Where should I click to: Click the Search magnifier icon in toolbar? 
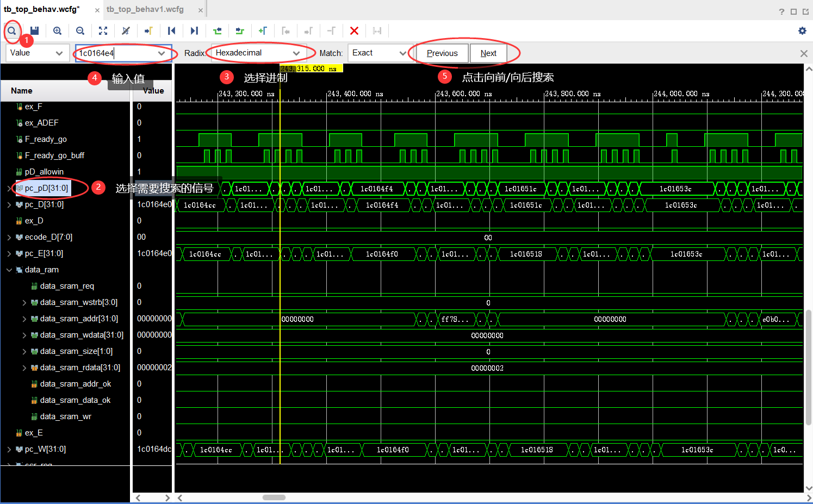(x=11, y=31)
